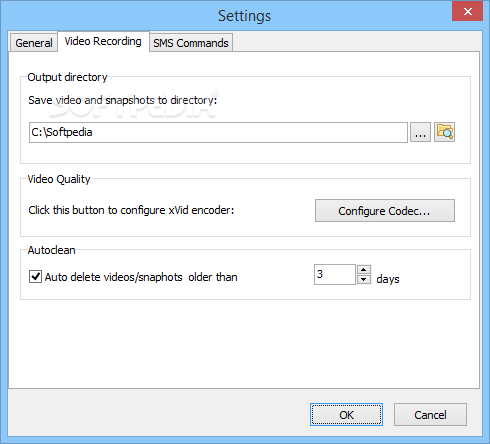Screen dimensions: 490x444
Task: Browse for output directory with ellipsis button
Action: [420, 132]
